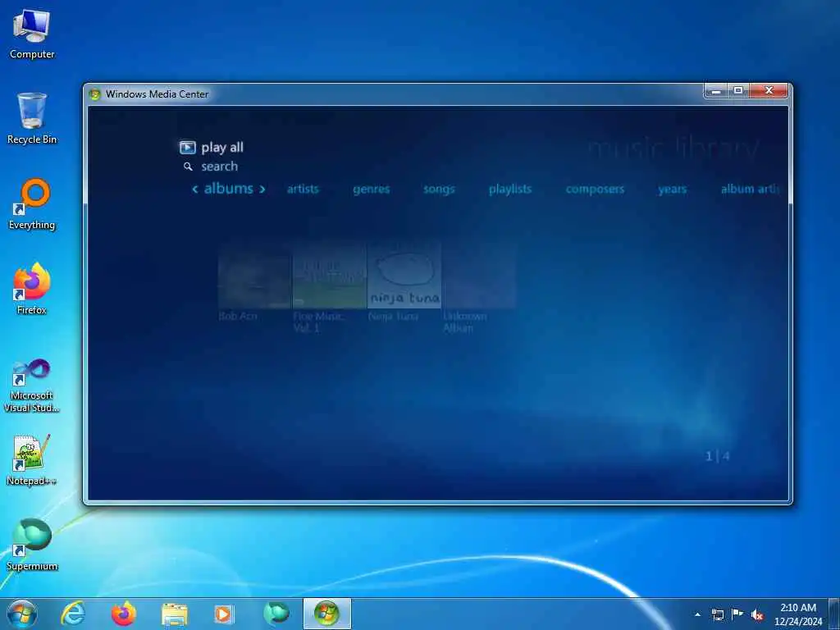This screenshot has height=630, width=840.
Task: Launch Supermium from the taskbar
Action: [276, 614]
